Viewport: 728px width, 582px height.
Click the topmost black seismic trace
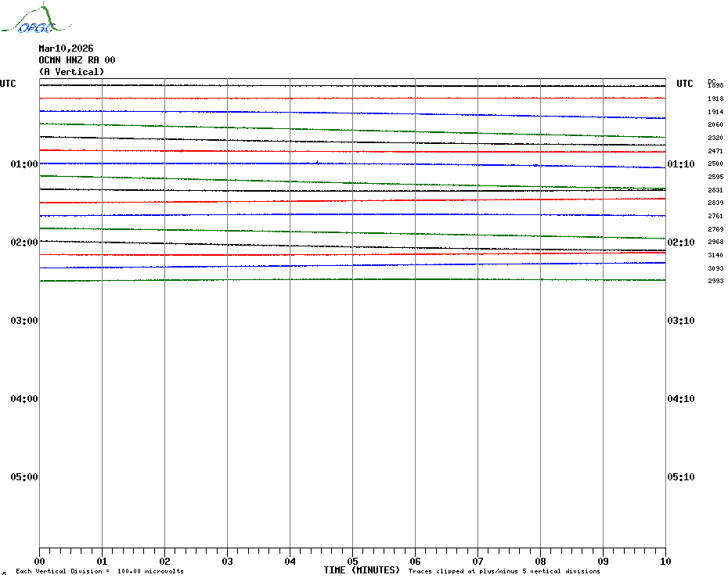[352, 85]
